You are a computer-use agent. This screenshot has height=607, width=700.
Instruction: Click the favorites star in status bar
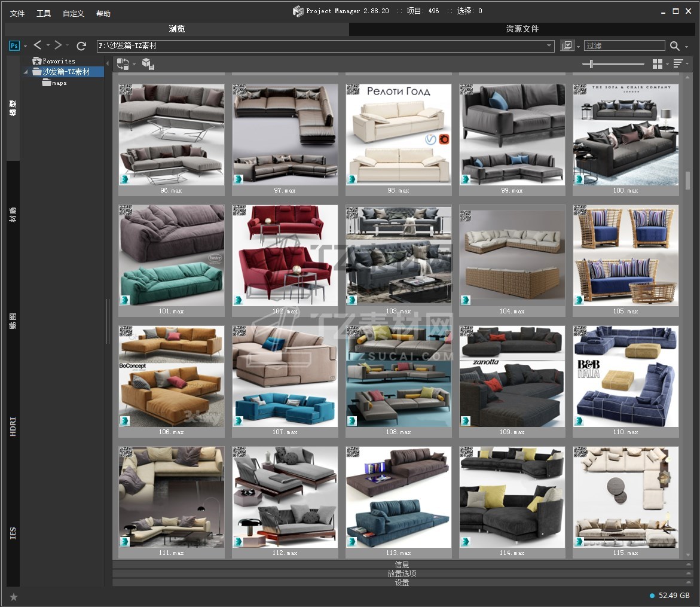tap(14, 596)
